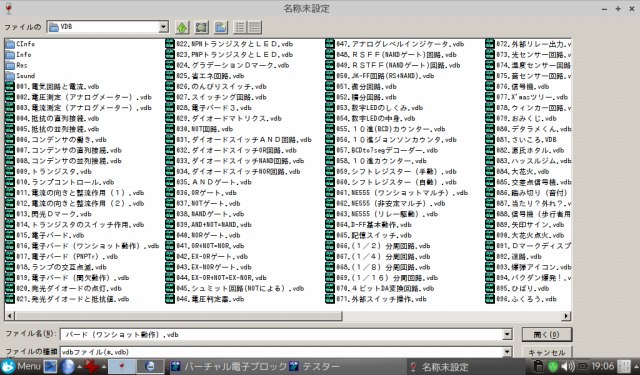Click the Open (開く) button
The image size is (640, 375).
pyautogui.click(x=547, y=334)
